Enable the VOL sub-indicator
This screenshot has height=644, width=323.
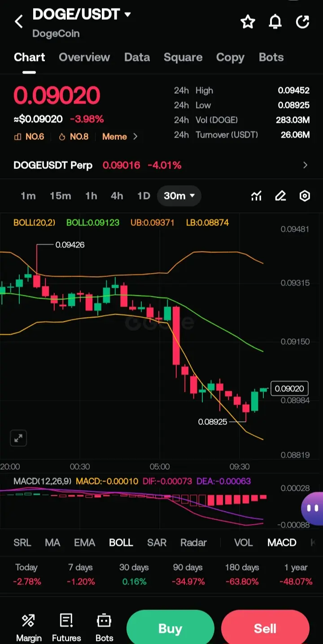pyautogui.click(x=244, y=543)
